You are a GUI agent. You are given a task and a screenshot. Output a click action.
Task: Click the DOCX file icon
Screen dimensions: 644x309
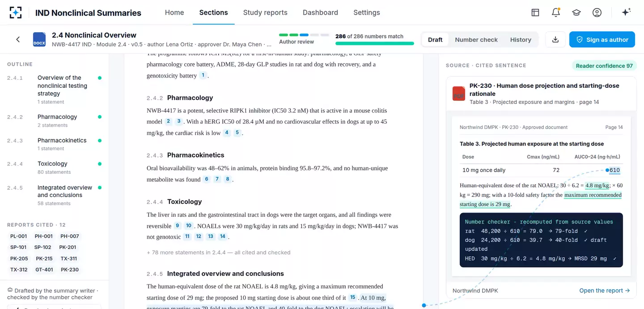tap(39, 39)
